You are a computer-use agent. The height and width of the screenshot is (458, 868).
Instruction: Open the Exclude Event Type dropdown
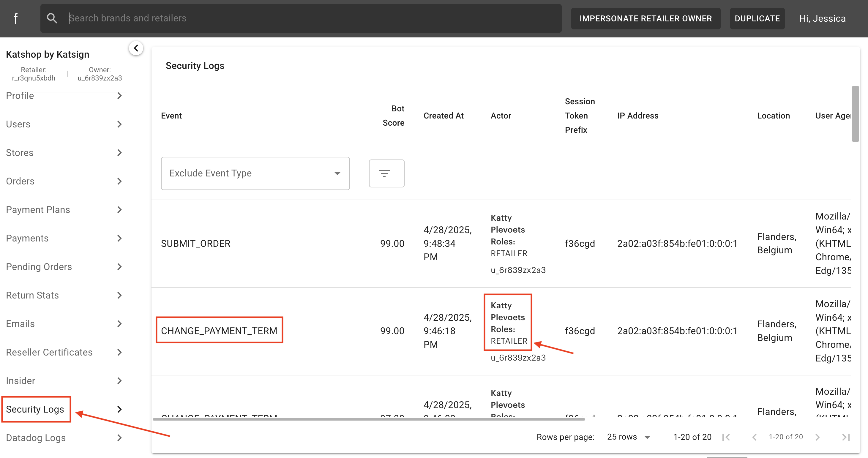click(x=255, y=173)
